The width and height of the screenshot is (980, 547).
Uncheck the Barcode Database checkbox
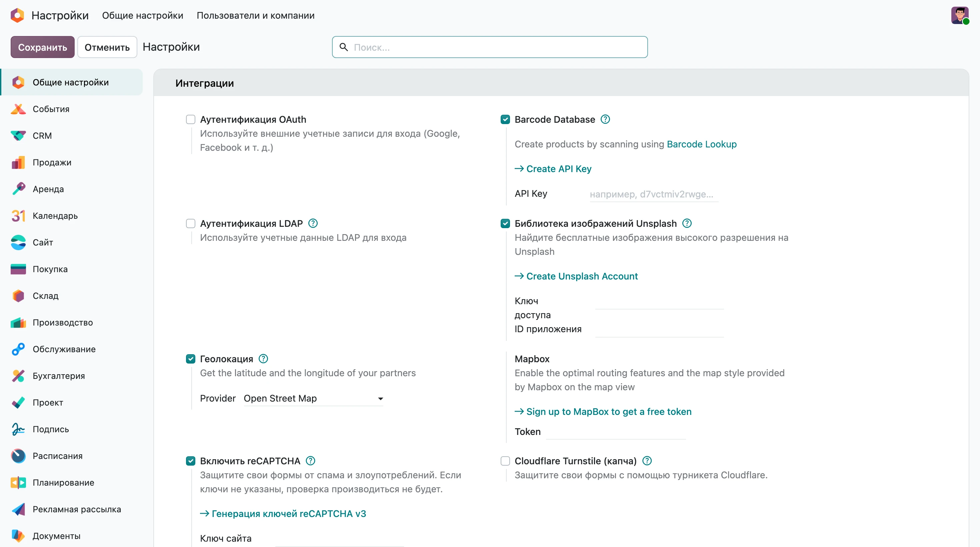coord(505,119)
